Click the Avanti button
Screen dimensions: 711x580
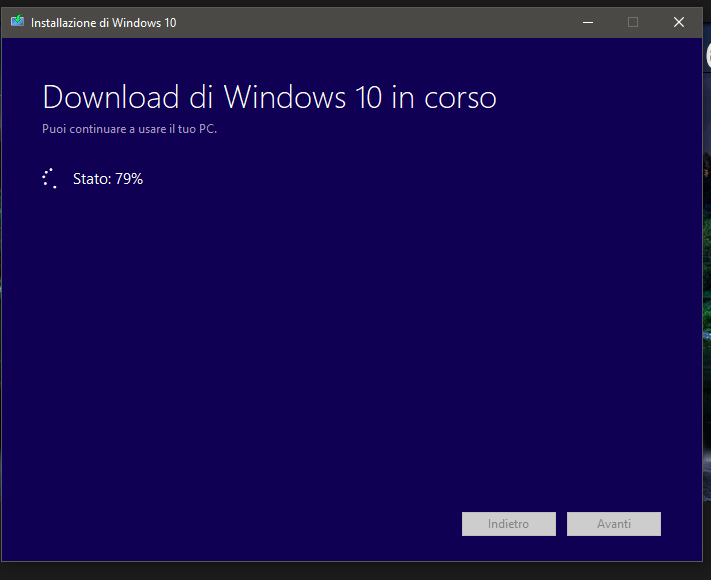click(614, 524)
